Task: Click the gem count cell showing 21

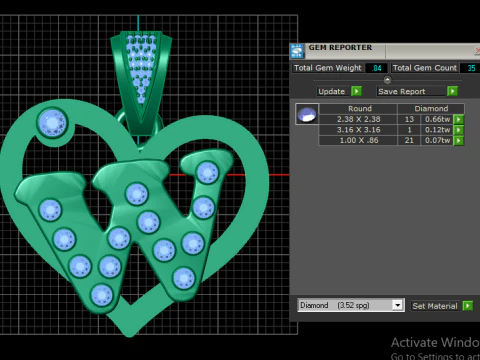Action: coord(409,141)
